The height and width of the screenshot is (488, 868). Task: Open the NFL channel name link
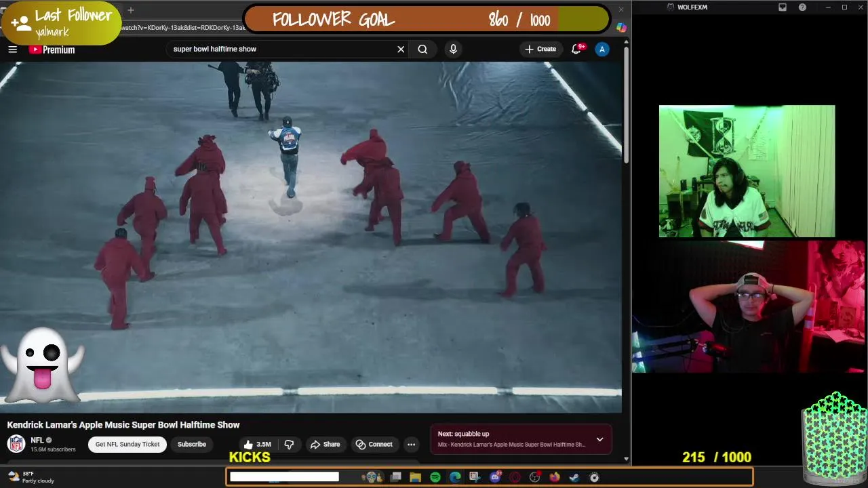click(x=37, y=441)
